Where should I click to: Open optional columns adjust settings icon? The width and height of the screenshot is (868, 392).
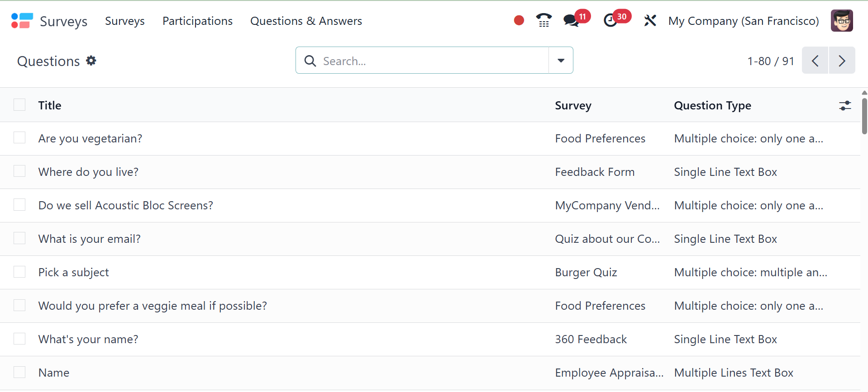tap(844, 106)
